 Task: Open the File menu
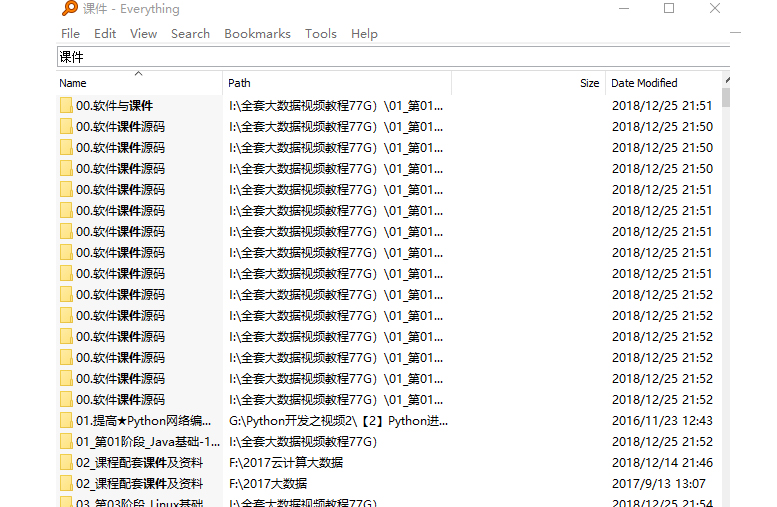[x=70, y=33]
